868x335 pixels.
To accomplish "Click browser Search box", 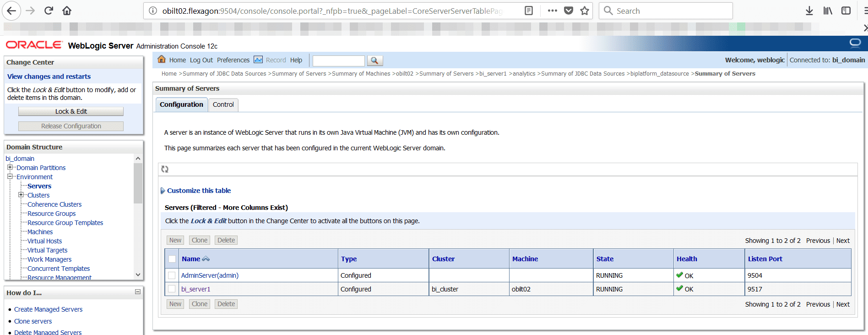I will [x=666, y=11].
